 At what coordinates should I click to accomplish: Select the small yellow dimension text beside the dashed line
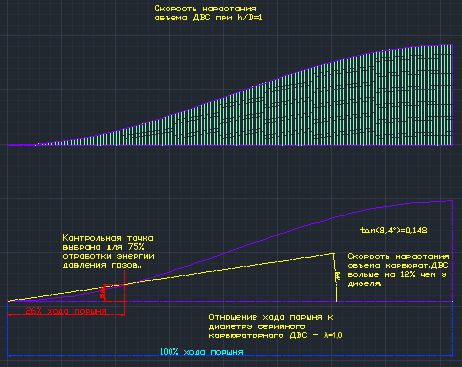point(338,276)
